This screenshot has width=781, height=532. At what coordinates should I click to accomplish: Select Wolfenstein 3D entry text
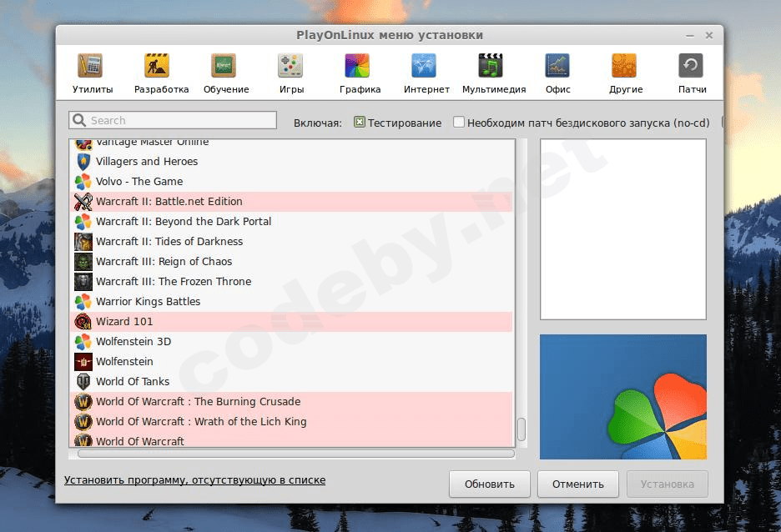point(134,342)
